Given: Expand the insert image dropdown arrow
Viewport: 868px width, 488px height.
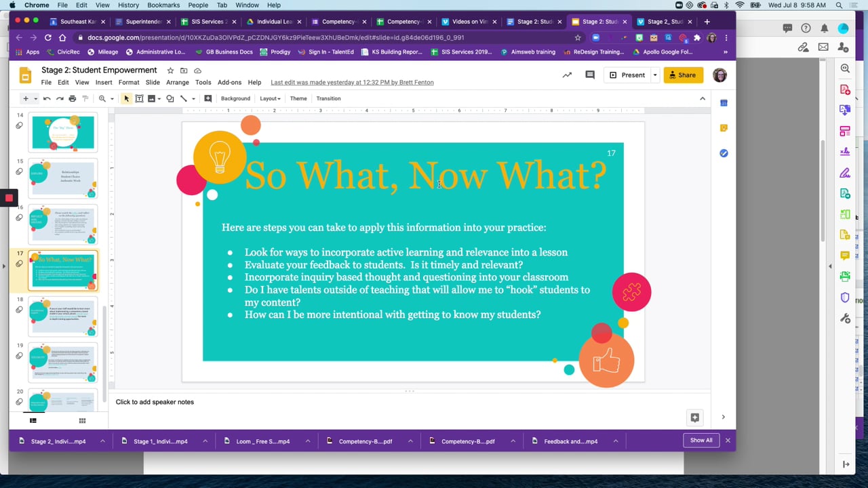Looking at the screenshot, I should click(x=159, y=99).
